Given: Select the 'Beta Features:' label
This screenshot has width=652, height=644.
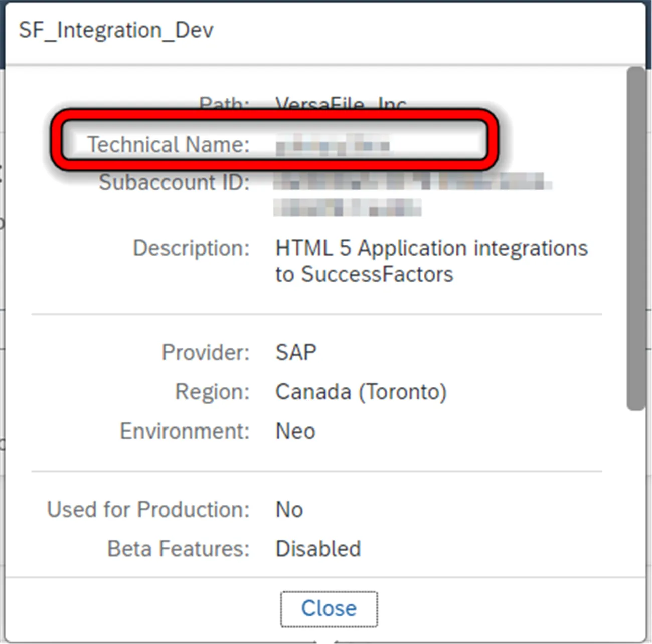Looking at the screenshot, I should (x=179, y=549).
